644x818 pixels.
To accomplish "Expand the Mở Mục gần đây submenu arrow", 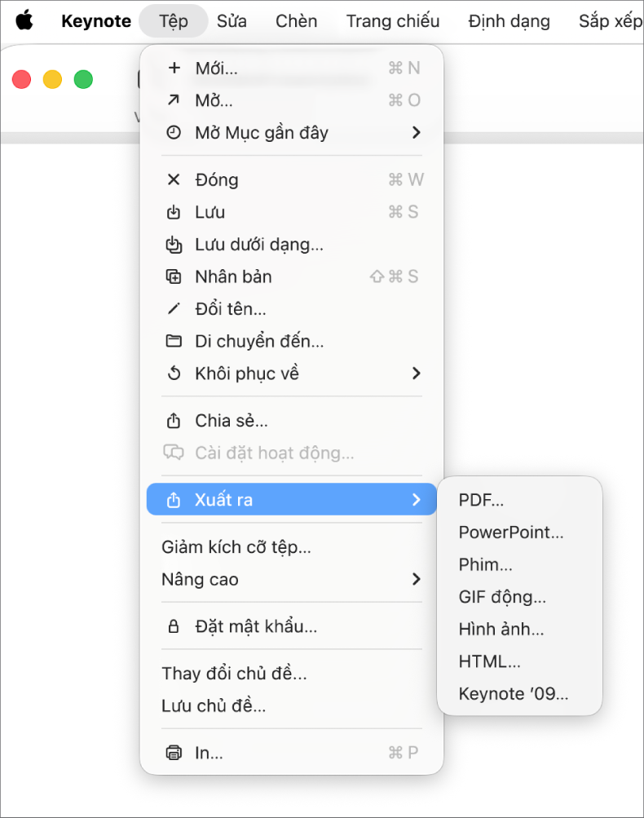I will click(416, 132).
